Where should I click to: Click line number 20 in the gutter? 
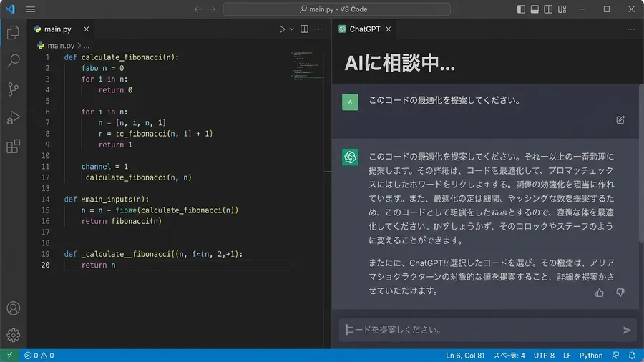45,265
